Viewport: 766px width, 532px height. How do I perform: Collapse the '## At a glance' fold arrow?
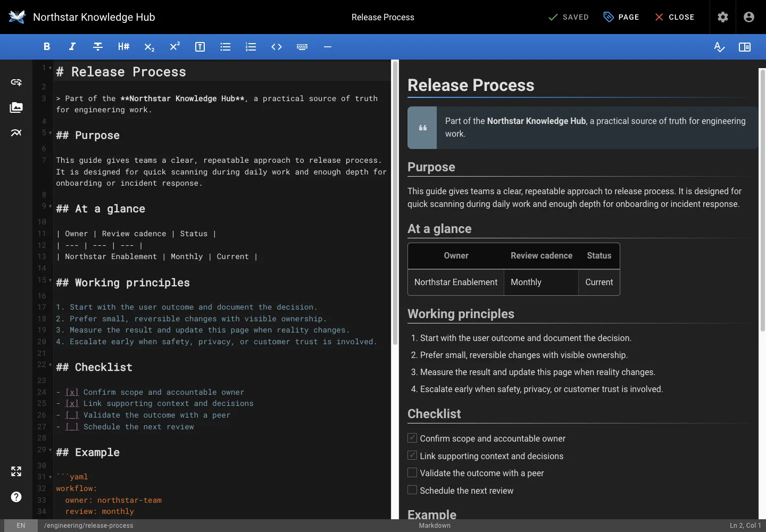51,206
